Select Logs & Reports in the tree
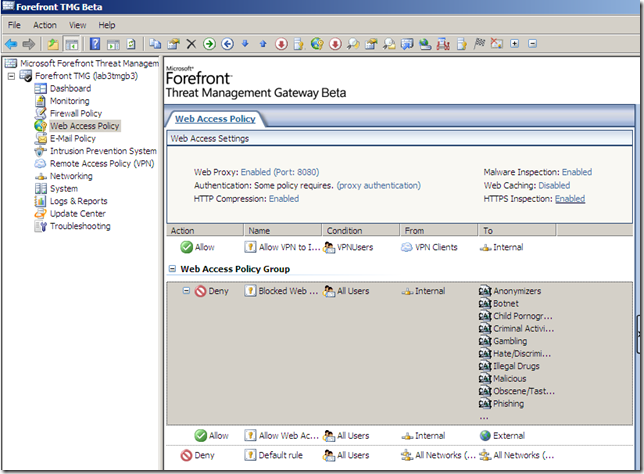This screenshot has width=644, height=474. pos(78,201)
